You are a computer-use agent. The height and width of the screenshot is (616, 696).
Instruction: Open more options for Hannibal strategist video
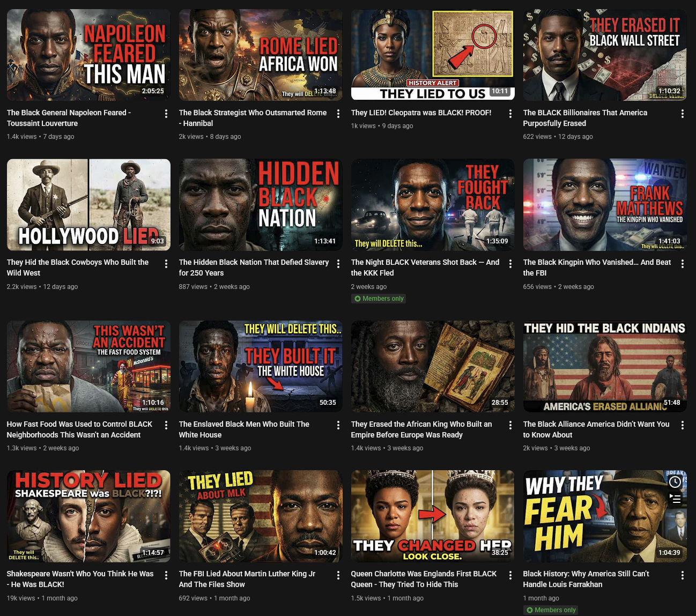[338, 114]
